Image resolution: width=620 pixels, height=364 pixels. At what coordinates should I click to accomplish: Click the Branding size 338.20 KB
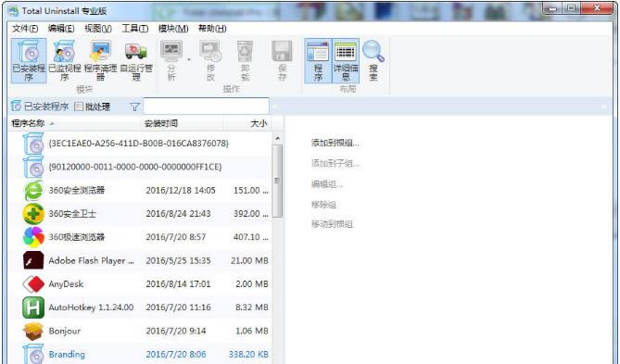click(x=248, y=355)
